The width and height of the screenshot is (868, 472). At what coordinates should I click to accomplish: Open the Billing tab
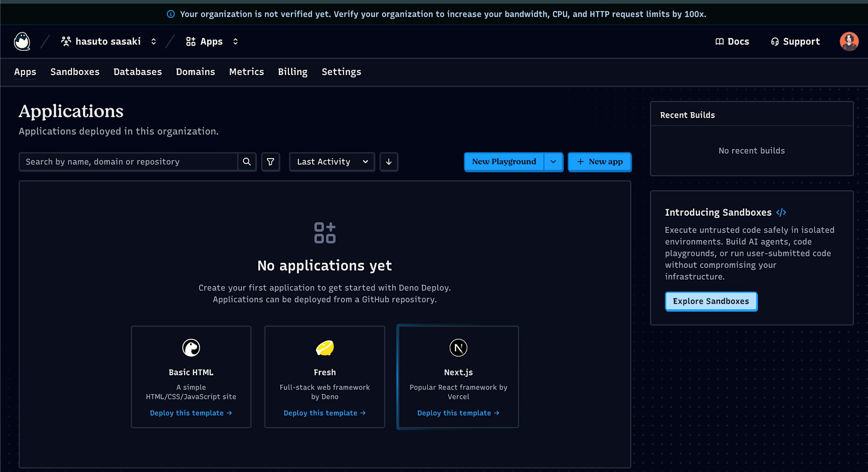pos(293,72)
